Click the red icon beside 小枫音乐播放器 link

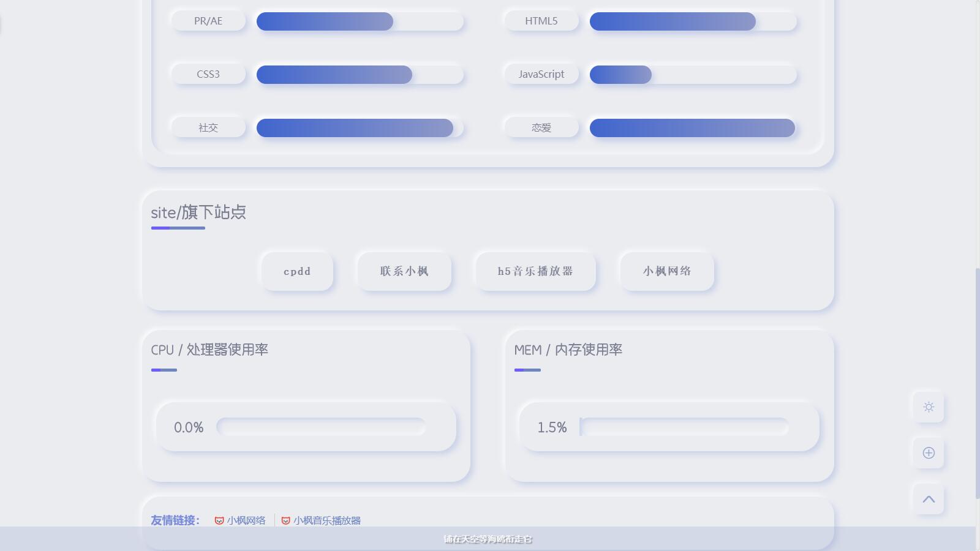tap(285, 520)
